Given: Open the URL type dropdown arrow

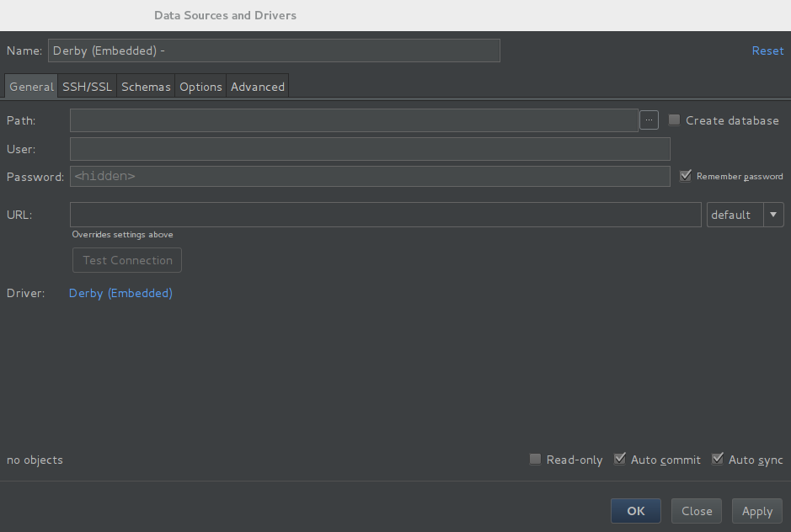Looking at the screenshot, I should 774,215.
